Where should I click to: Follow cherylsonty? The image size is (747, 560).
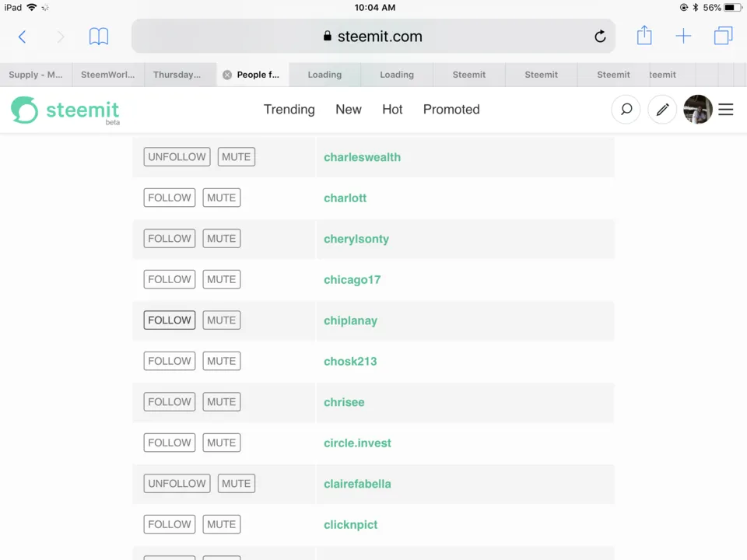click(x=170, y=239)
